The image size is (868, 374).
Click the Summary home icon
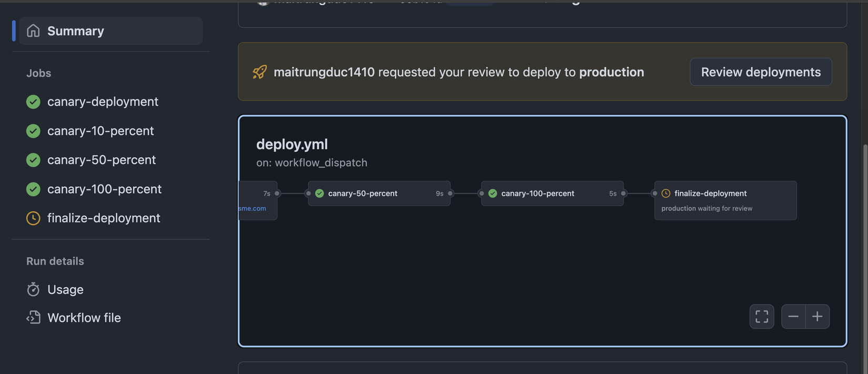pos(33,31)
